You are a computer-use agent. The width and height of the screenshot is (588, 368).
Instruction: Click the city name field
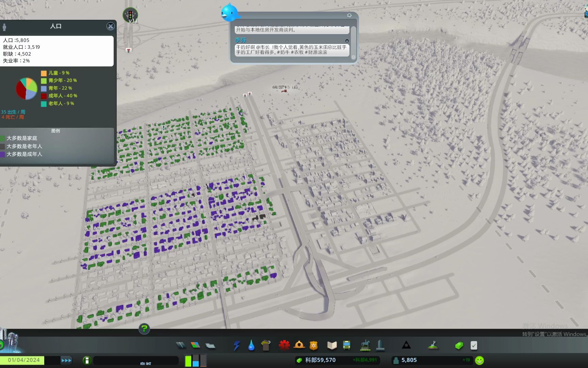(x=136, y=361)
